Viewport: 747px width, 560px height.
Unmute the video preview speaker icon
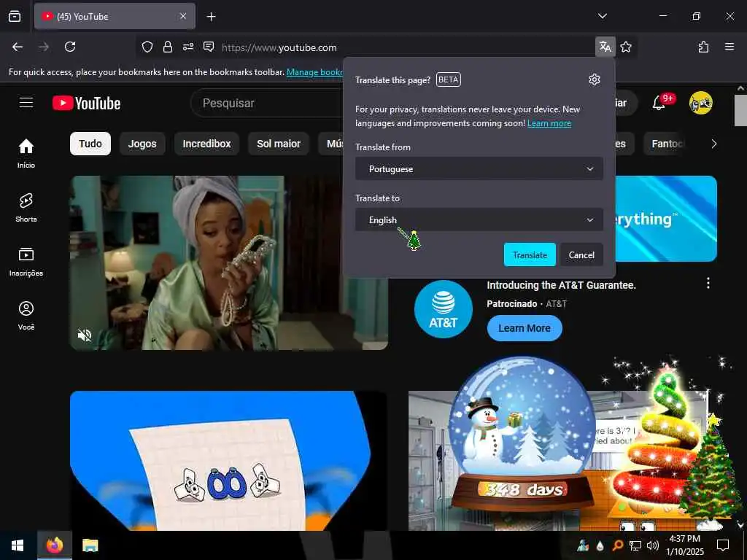[x=85, y=335]
